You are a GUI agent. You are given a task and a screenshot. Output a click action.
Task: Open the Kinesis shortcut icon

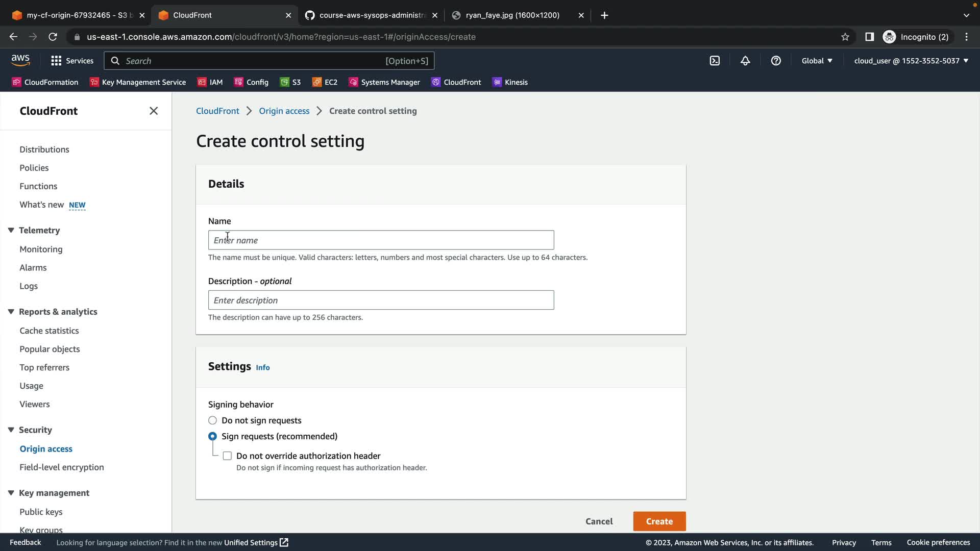497,82
